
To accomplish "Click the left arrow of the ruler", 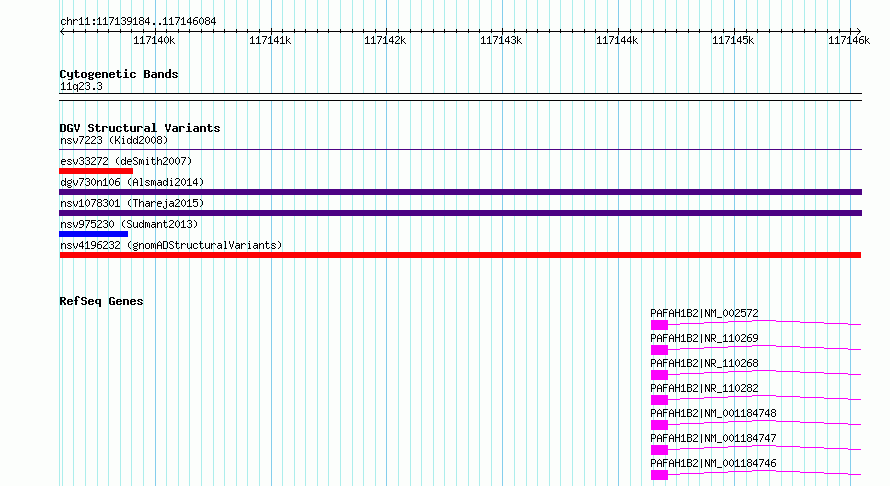I will 62,31.
